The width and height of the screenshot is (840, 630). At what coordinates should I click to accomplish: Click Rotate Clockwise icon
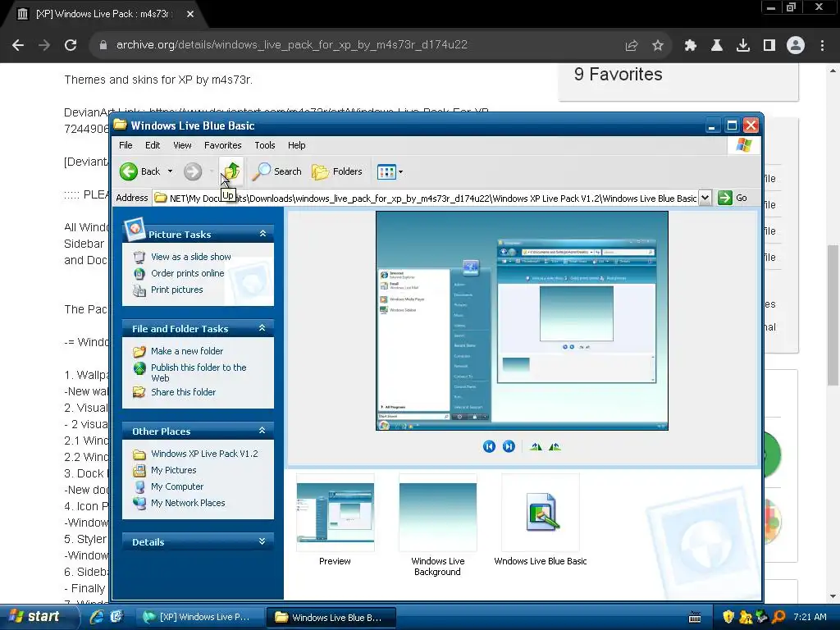536,446
